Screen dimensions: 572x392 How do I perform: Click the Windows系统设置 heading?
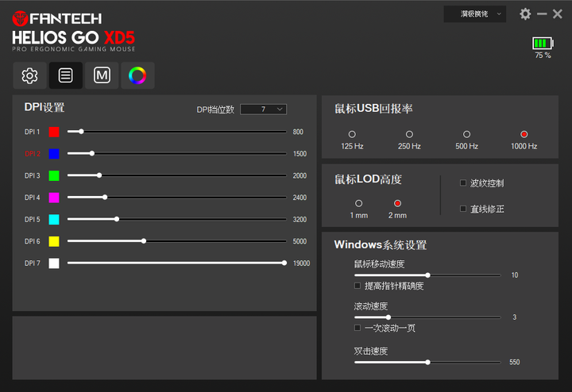[381, 245]
